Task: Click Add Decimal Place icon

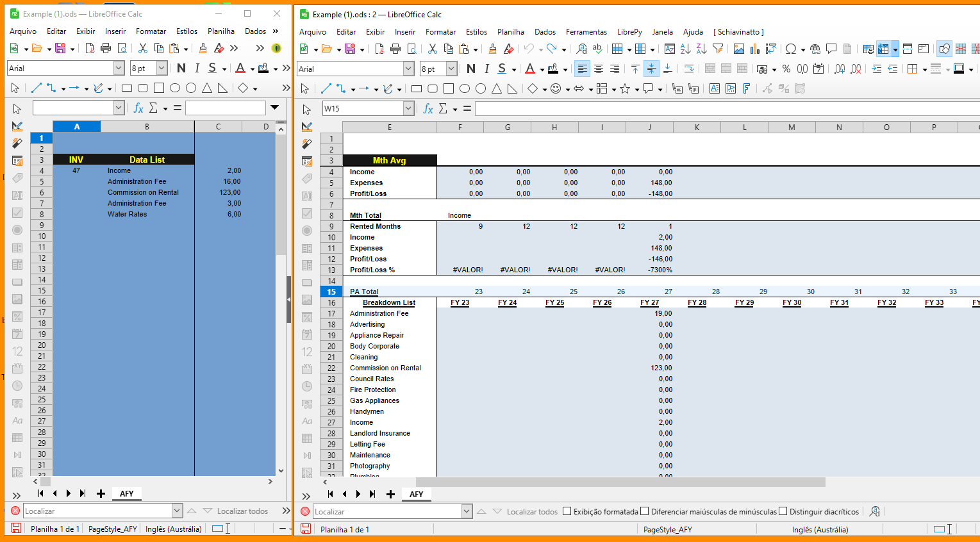Action: pyautogui.click(x=840, y=69)
